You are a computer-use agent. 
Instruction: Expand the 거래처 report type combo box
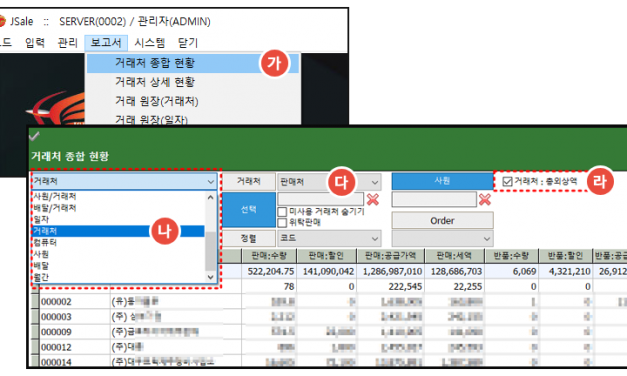124,182
